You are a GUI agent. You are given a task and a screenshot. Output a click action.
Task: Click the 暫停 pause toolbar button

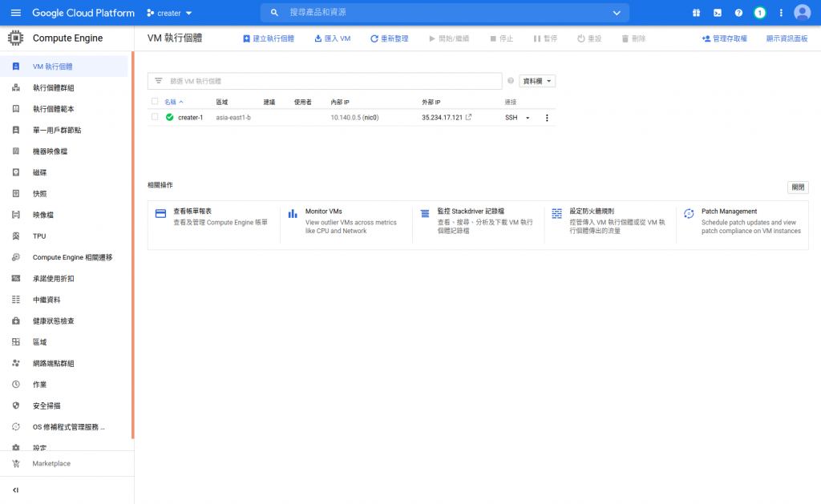click(x=545, y=38)
